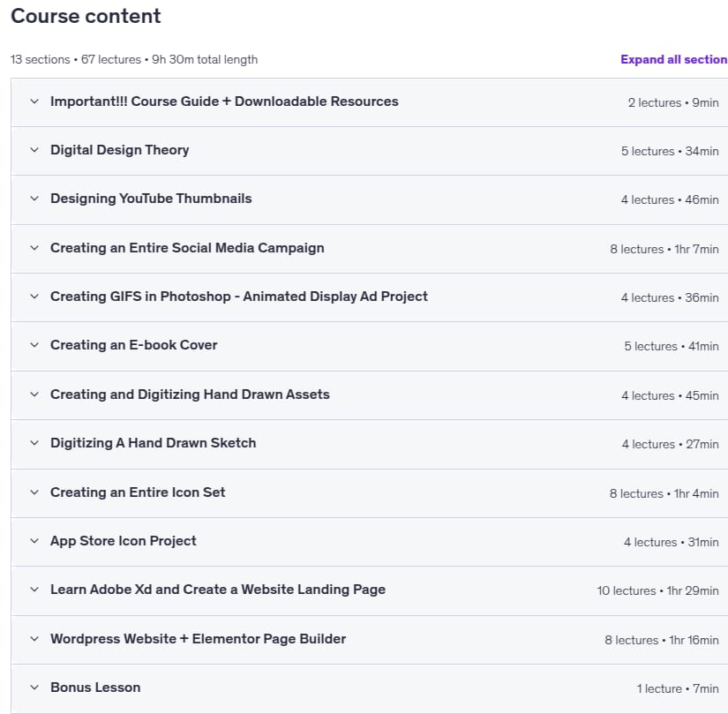Expand chevron beside Creating GIFS in Photoshop
728x714 pixels.
[x=34, y=297]
